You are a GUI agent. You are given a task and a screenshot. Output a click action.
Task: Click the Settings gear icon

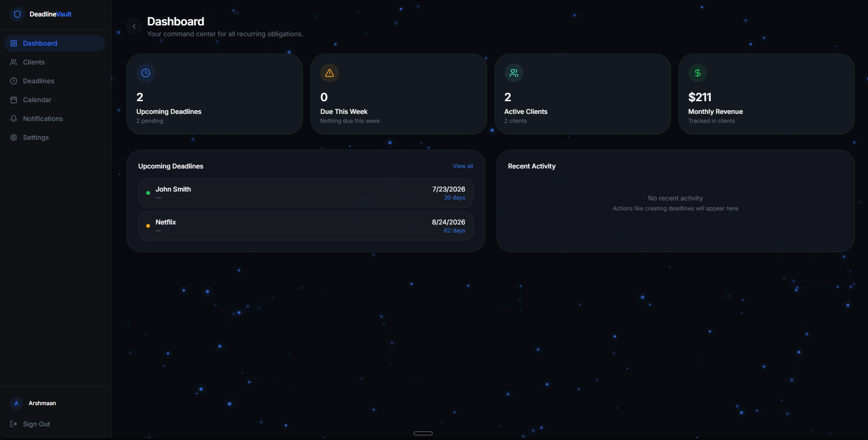click(x=14, y=137)
